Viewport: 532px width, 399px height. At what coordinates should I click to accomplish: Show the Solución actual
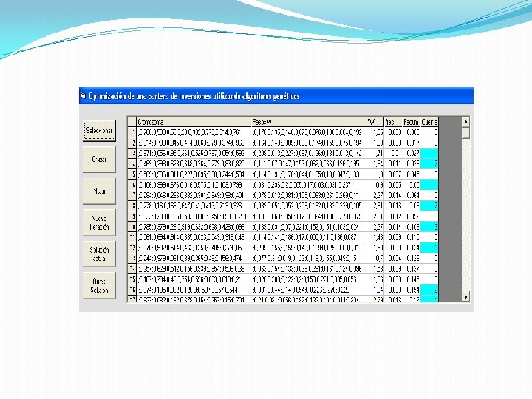pos(99,254)
